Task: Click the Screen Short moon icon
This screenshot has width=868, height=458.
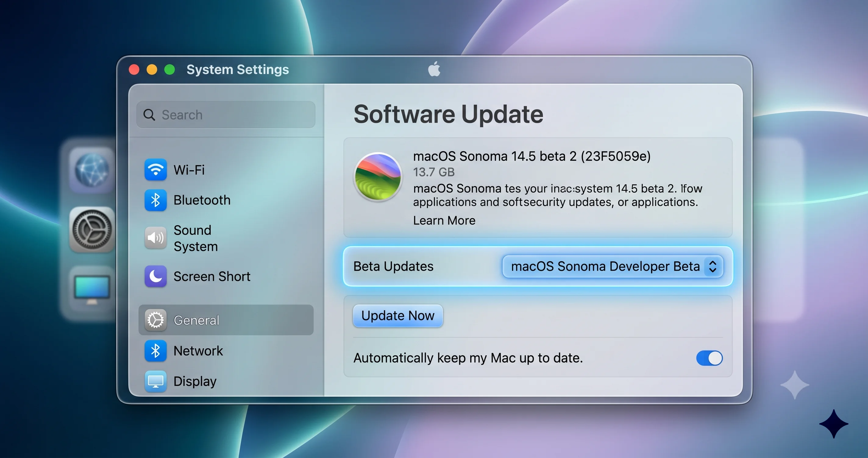Action: (155, 276)
